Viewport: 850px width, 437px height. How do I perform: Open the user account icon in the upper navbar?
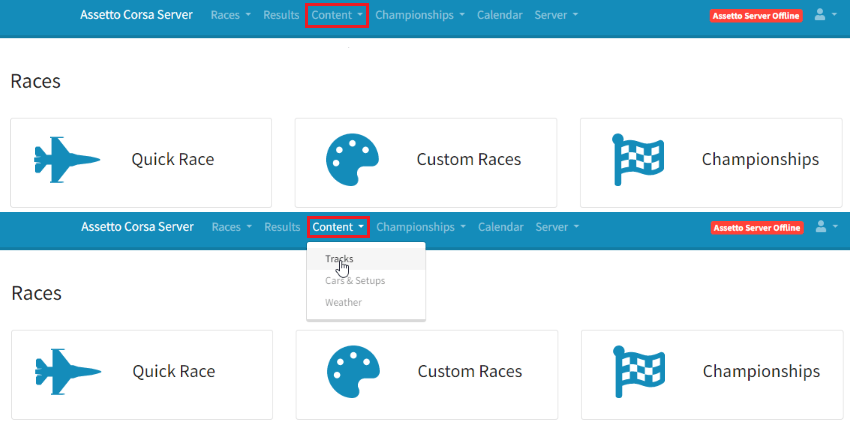[825, 15]
